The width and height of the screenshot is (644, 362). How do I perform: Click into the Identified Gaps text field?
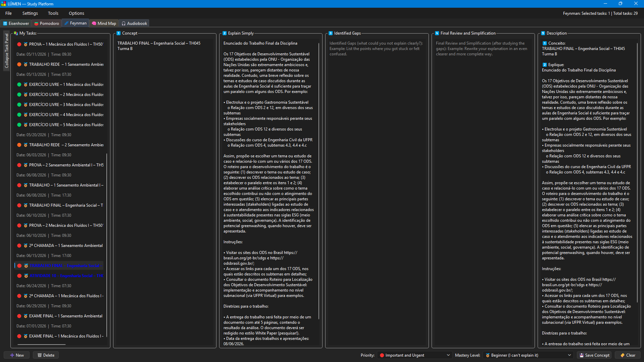377,193
